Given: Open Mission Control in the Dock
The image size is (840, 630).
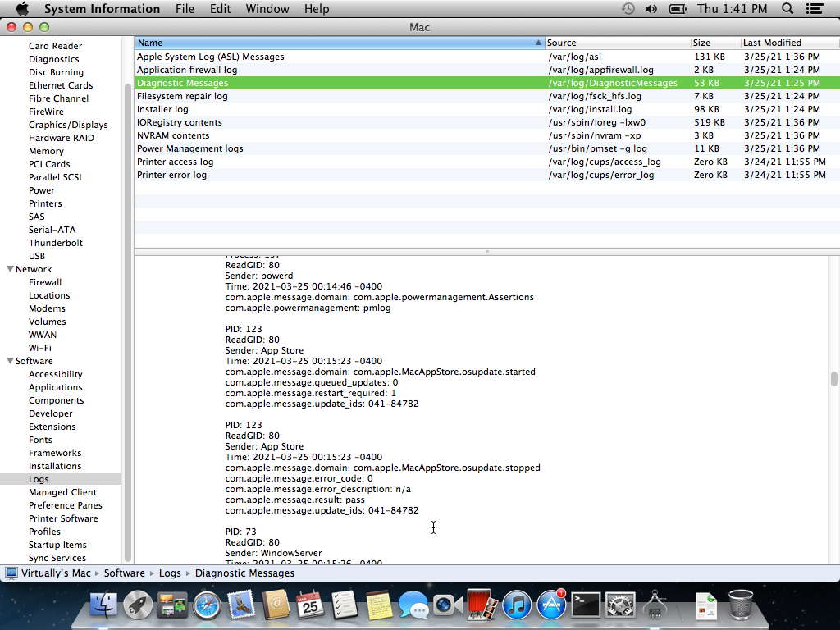Looking at the screenshot, I should pyautogui.click(x=172, y=605).
